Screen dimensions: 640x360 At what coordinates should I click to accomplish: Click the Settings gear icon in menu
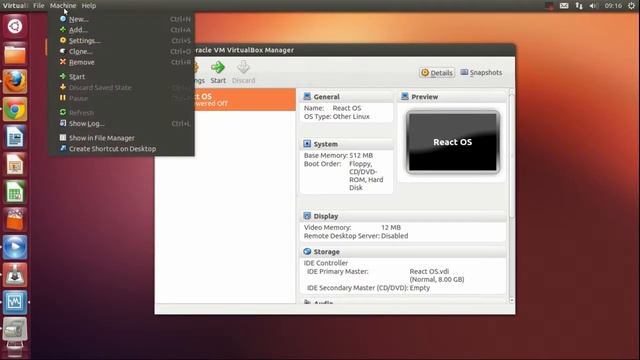click(63, 40)
